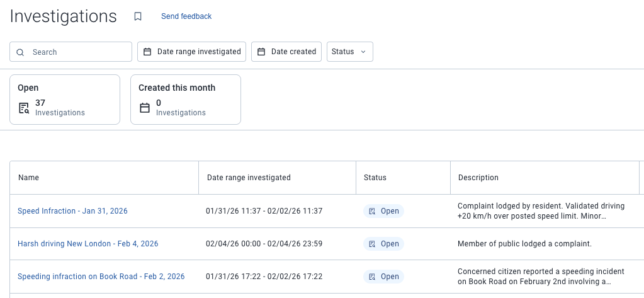644x298 pixels.
Task: Select the Open 37 Investigations card
Action: point(65,100)
